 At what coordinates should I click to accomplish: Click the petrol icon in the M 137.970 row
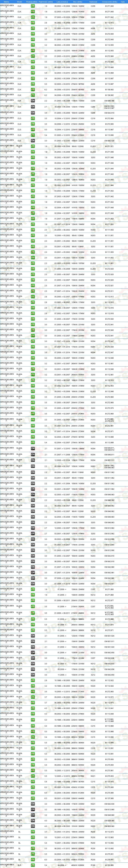pyautogui.click(x=33, y=782)
